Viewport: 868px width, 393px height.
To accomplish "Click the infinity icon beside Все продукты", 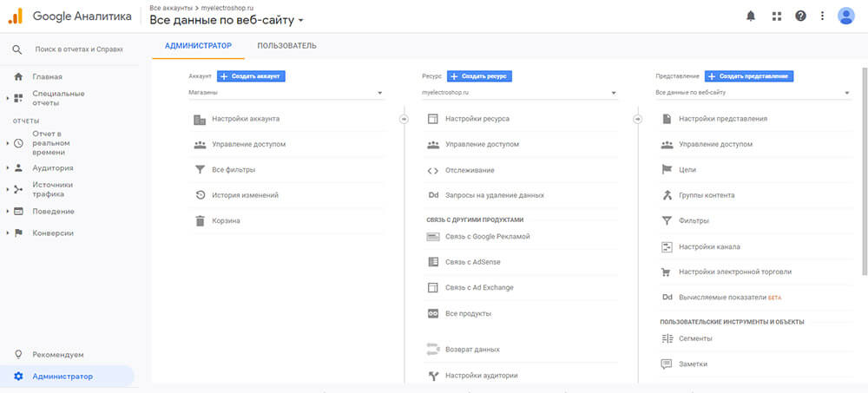I will pyautogui.click(x=433, y=313).
